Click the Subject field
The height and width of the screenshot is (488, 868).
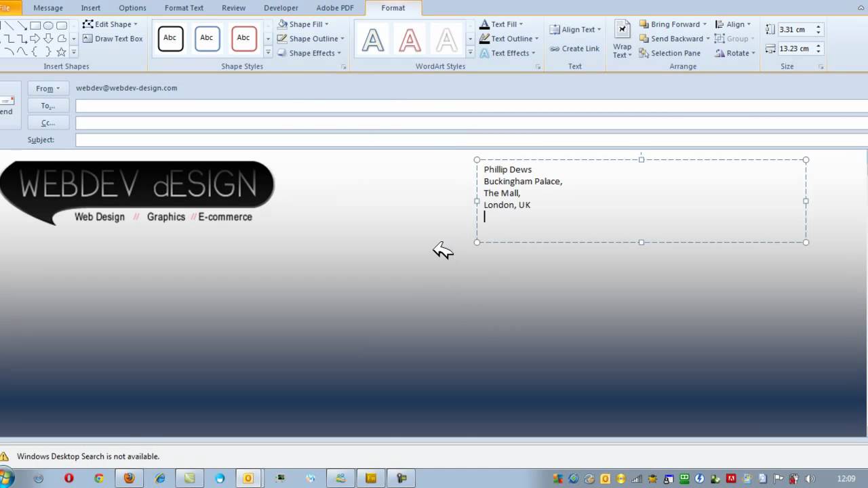tap(471, 140)
